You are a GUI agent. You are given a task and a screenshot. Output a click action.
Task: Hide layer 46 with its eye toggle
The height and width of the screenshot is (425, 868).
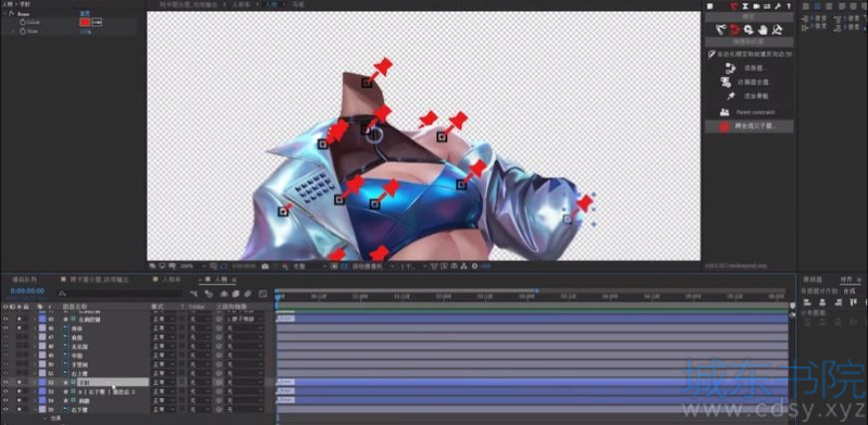6,328
